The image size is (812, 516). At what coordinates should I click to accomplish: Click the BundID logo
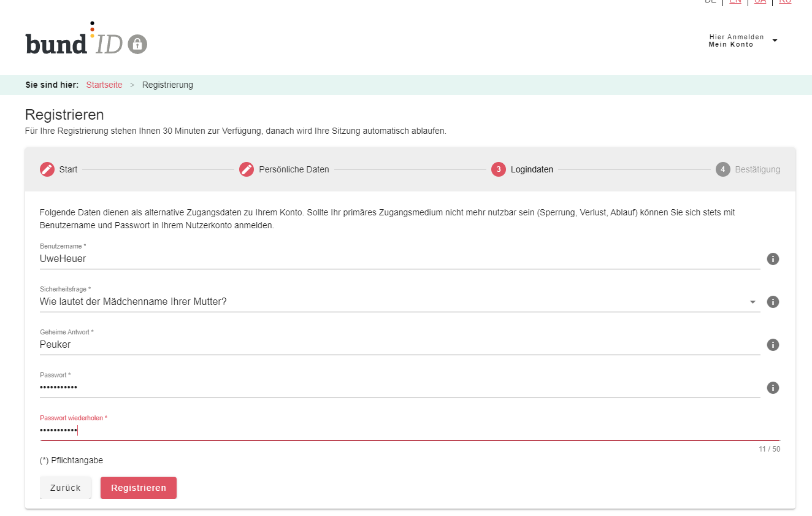pos(86,40)
